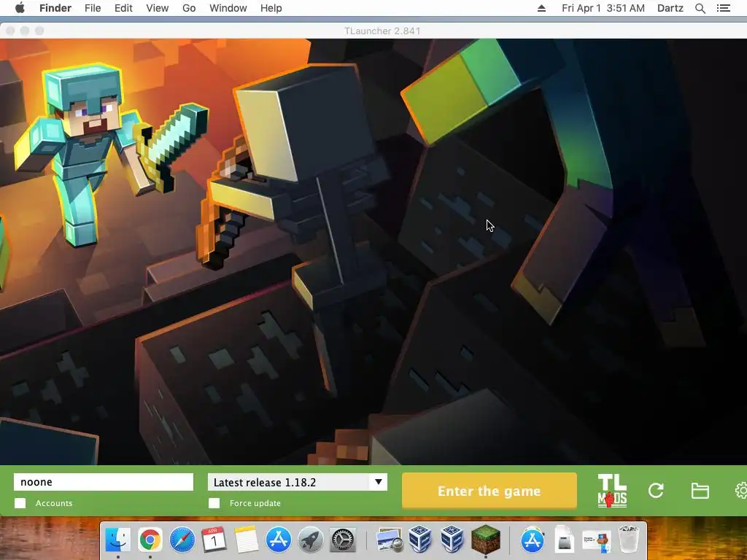
Task: Open the View menu
Action: pyautogui.click(x=158, y=8)
